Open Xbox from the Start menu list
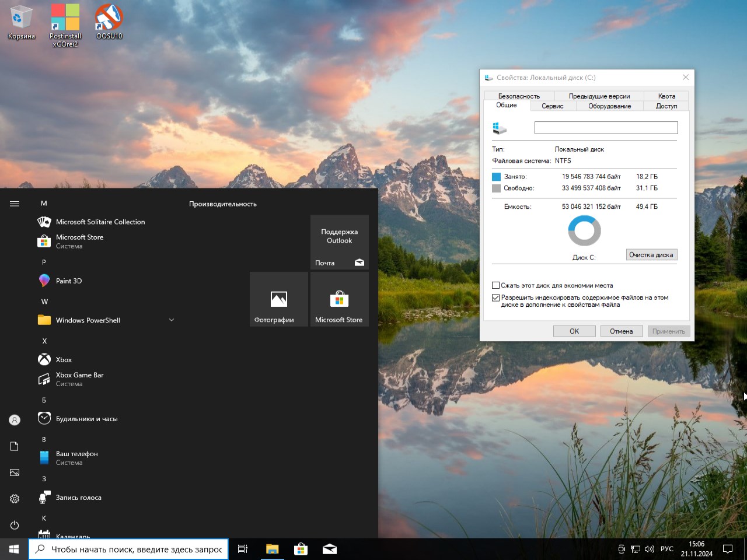Screen dimensions: 747x560 point(64,359)
